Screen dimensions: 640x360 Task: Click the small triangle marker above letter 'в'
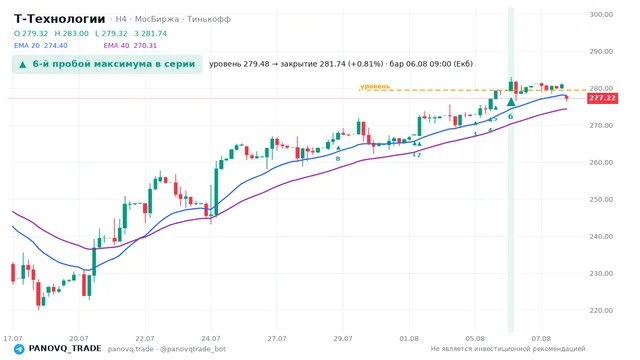[x=338, y=148]
